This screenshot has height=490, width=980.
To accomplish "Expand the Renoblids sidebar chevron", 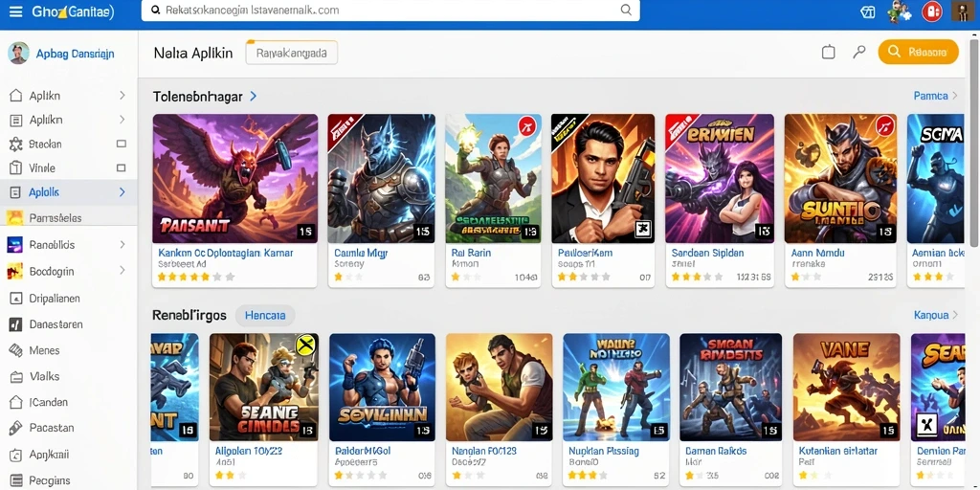I will click(122, 244).
